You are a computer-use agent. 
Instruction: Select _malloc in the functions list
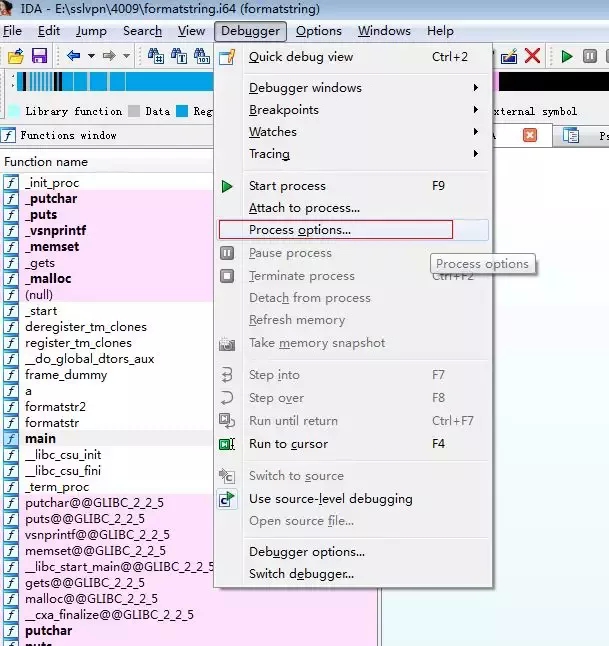48,279
